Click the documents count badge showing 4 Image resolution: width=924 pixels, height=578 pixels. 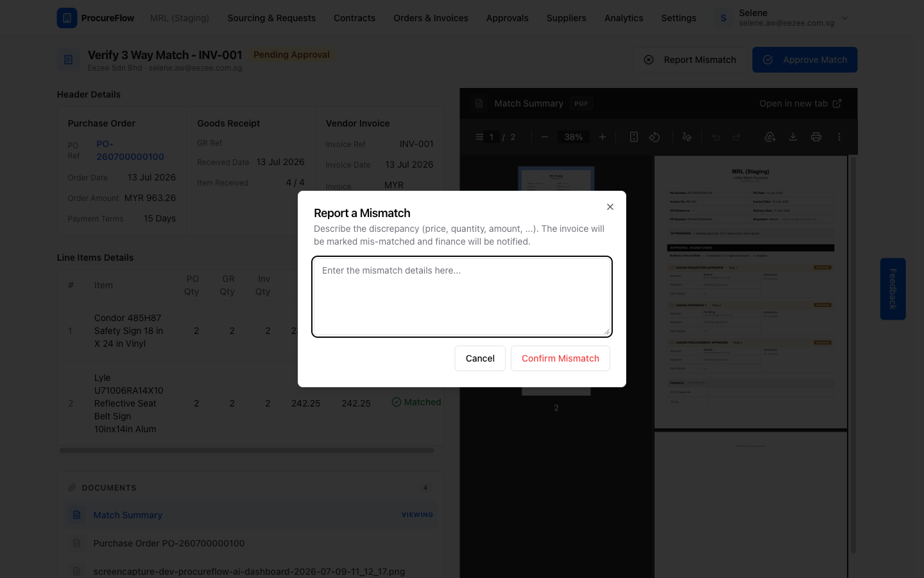(425, 488)
